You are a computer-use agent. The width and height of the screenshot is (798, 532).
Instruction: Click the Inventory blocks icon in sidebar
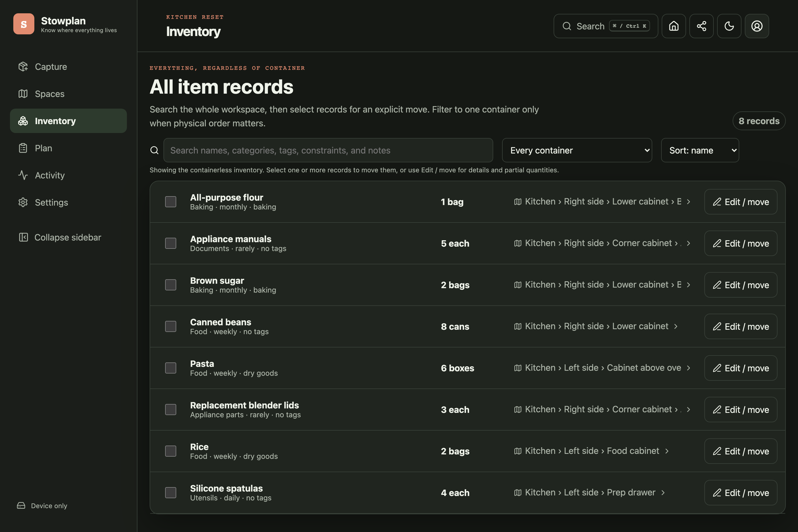[x=23, y=121]
